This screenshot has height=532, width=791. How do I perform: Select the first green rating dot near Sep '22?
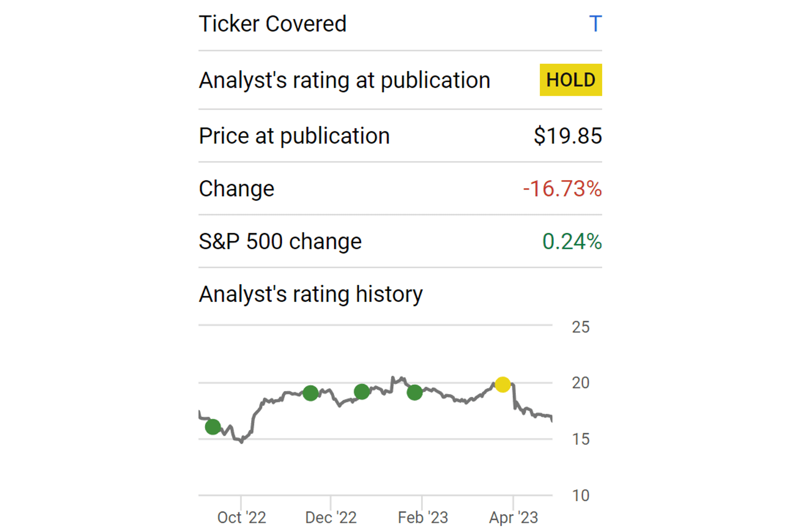point(213,427)
